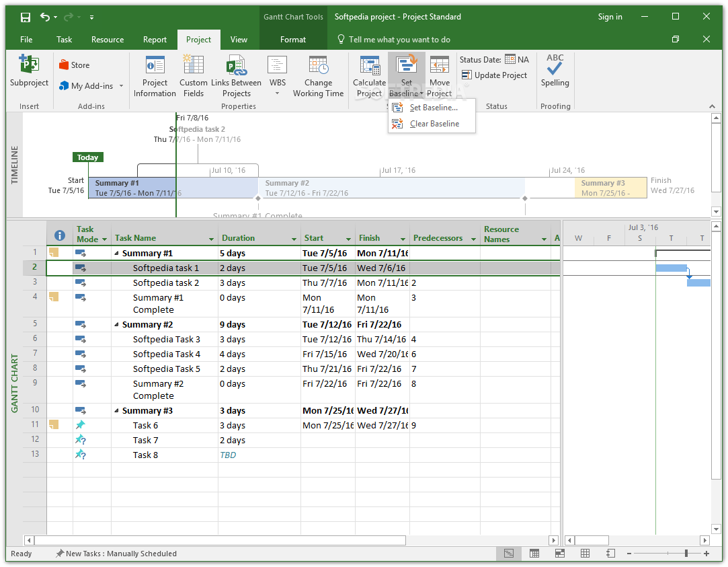Click the WBS icon
This screenshot has width=728, height=567.
tap(277, 65)
